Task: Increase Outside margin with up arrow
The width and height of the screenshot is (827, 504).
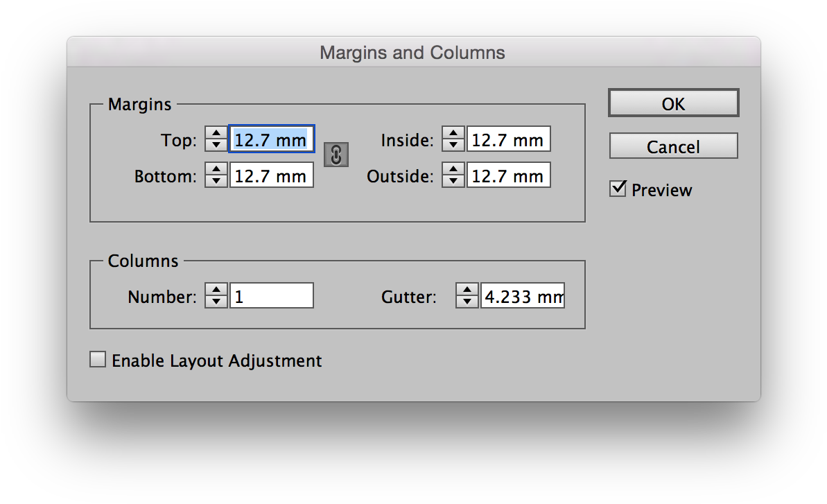Action: (454, 169)
